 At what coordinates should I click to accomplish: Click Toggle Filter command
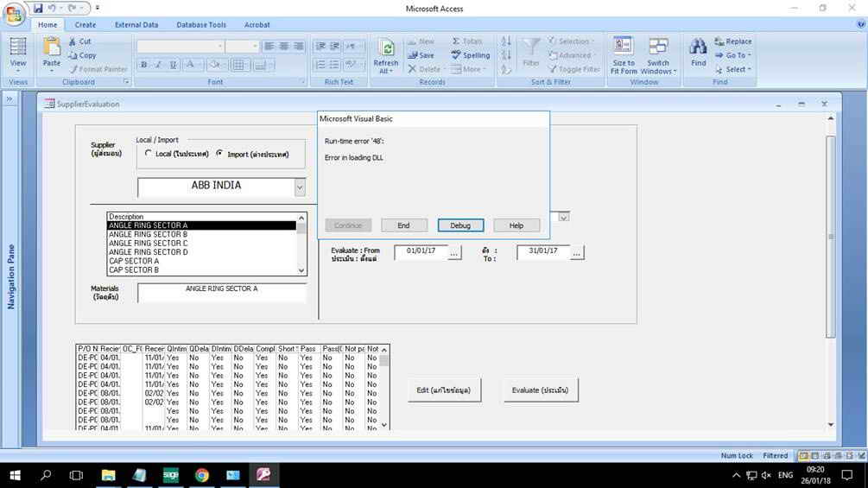point(574,69)
